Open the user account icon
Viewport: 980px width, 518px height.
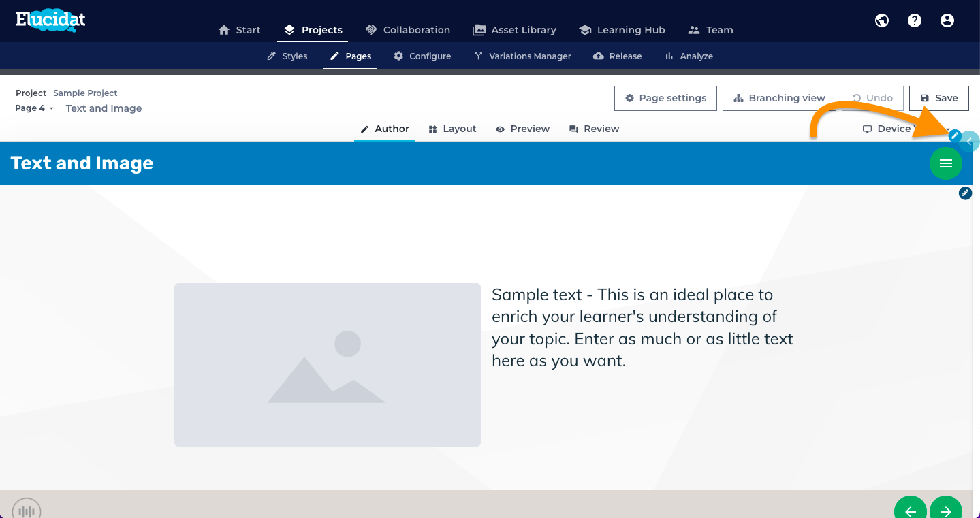pos(947,20)
